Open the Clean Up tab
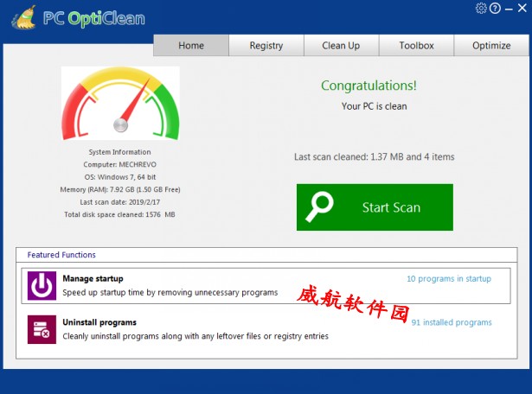This screenshot has height=394, width=532. click(341, 46)
